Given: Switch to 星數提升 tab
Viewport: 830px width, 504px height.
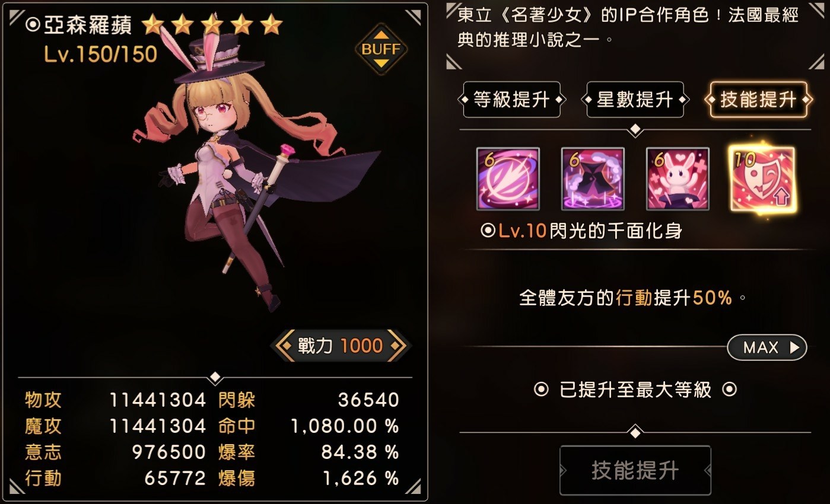Looking at the screenshot, I should coord(635,100).
